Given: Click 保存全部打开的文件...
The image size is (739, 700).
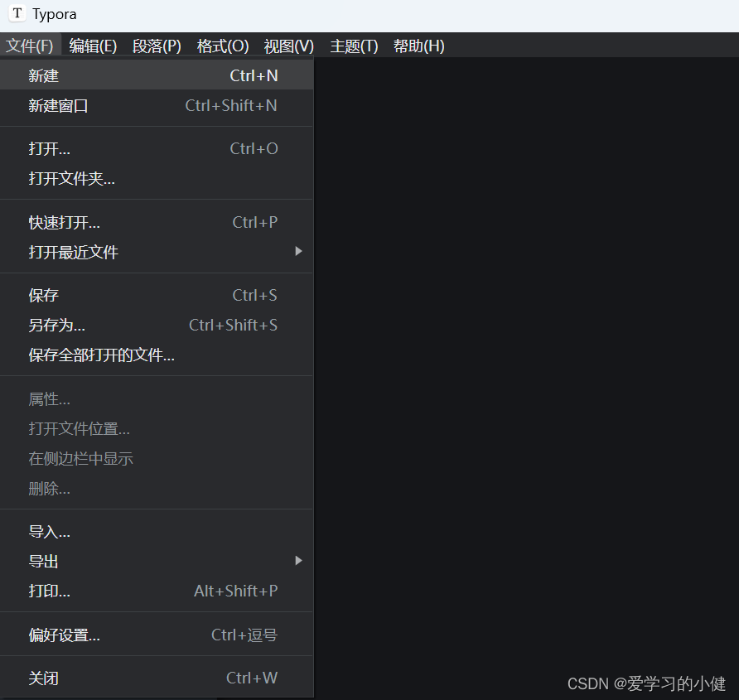Looking at the screenshot, I should coord(93,355).
